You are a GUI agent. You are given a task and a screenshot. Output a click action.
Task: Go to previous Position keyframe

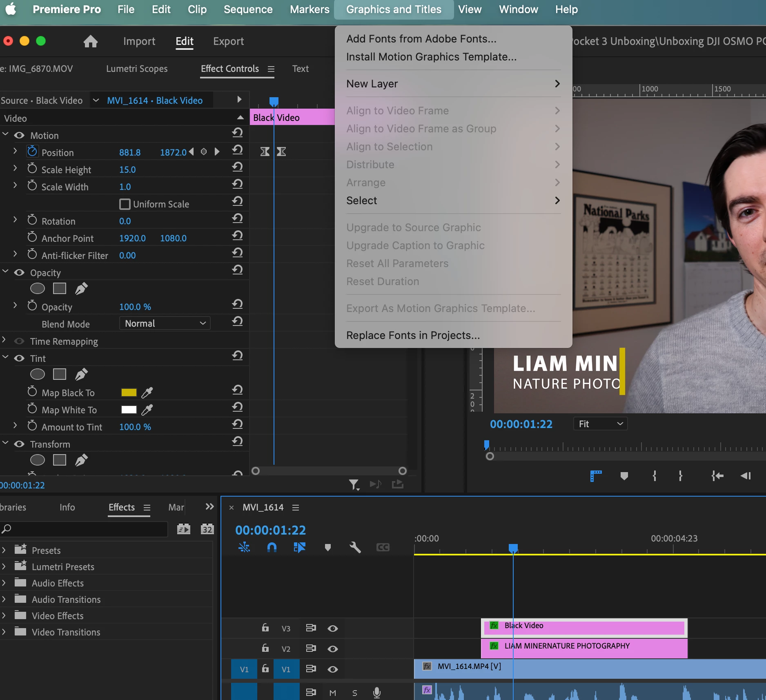click(x=191, y=152)
